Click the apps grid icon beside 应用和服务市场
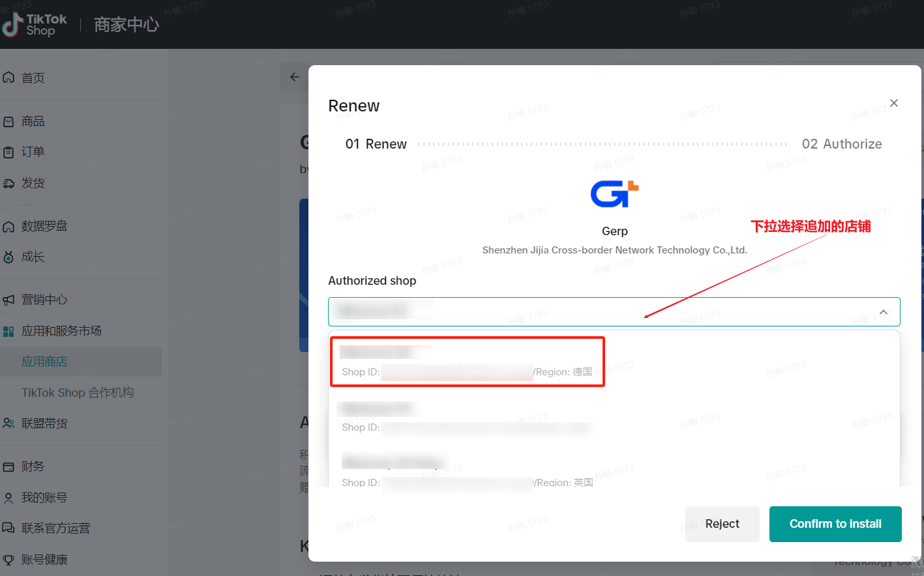Viewport: 924px width, 576px height. coord(8,332)
